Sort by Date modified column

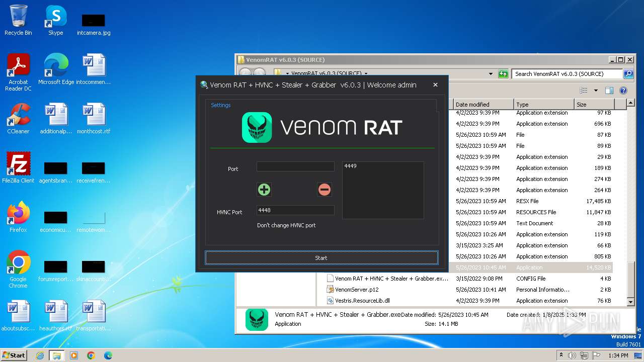(x=483, y=104)
